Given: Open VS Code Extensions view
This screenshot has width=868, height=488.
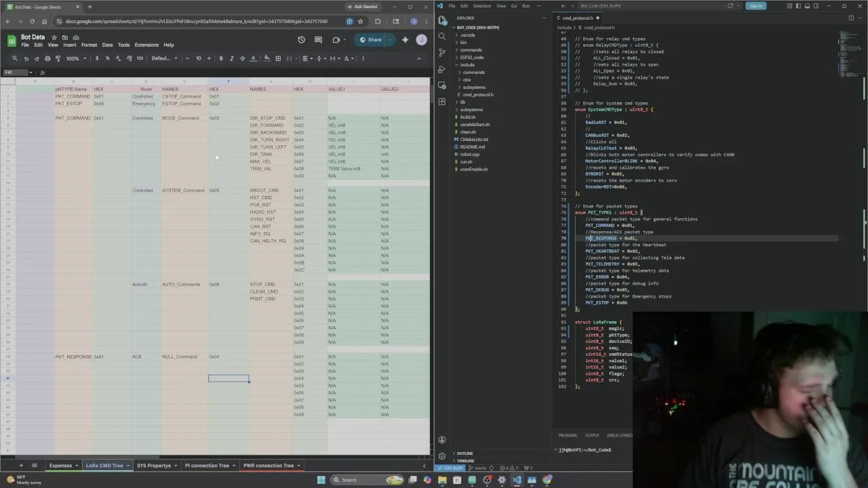Looking at the screenshot, I should point(442,101).
